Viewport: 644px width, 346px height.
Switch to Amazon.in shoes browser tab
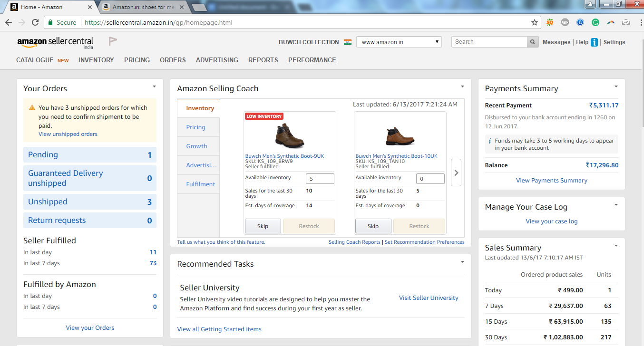point(144,7)
